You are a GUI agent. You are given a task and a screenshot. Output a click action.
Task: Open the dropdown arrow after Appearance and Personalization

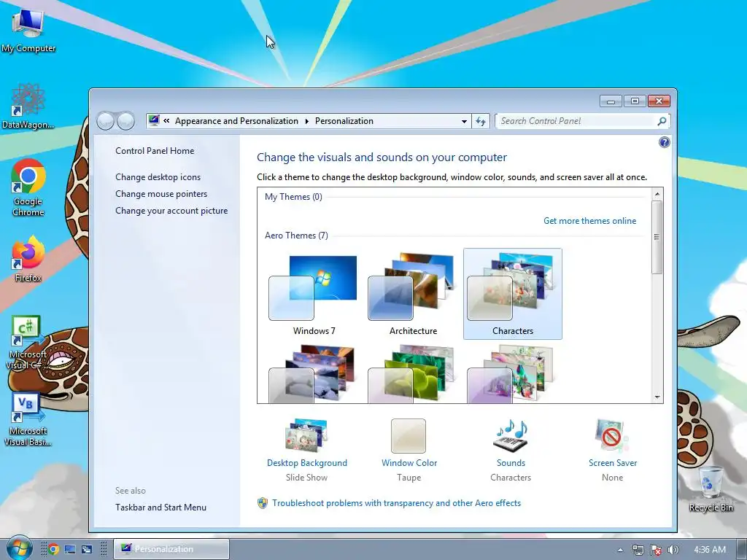306,121
